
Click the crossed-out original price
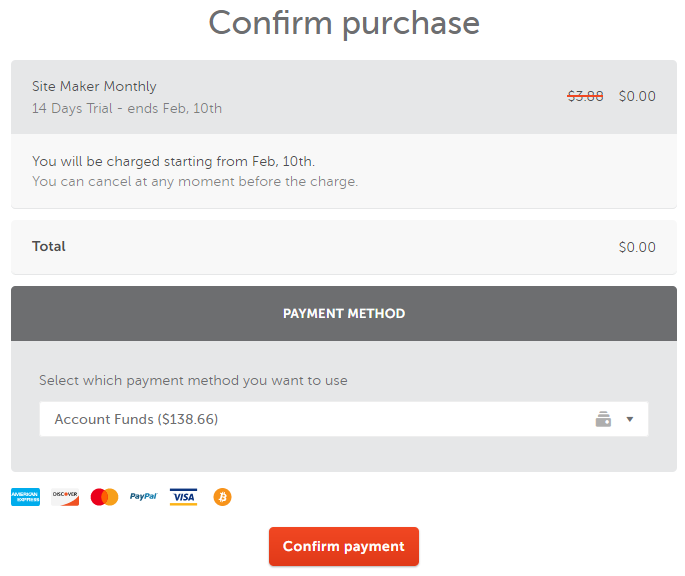585,97
